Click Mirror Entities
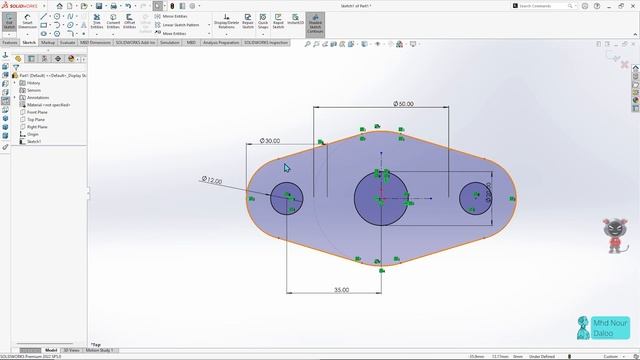The width and height of the screenshot is (640, 360). 171,16
